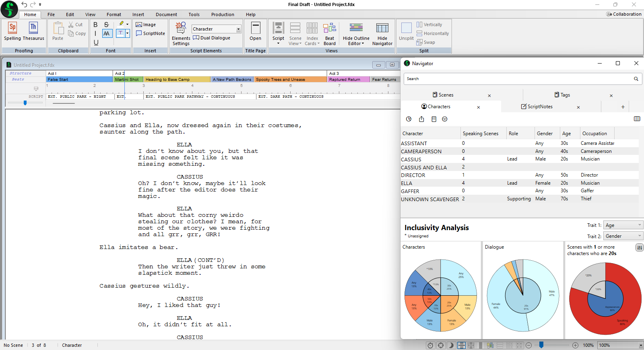The width and height of the screenshot is (644, 350).
Task: Insert an Image
Action: 146,25
